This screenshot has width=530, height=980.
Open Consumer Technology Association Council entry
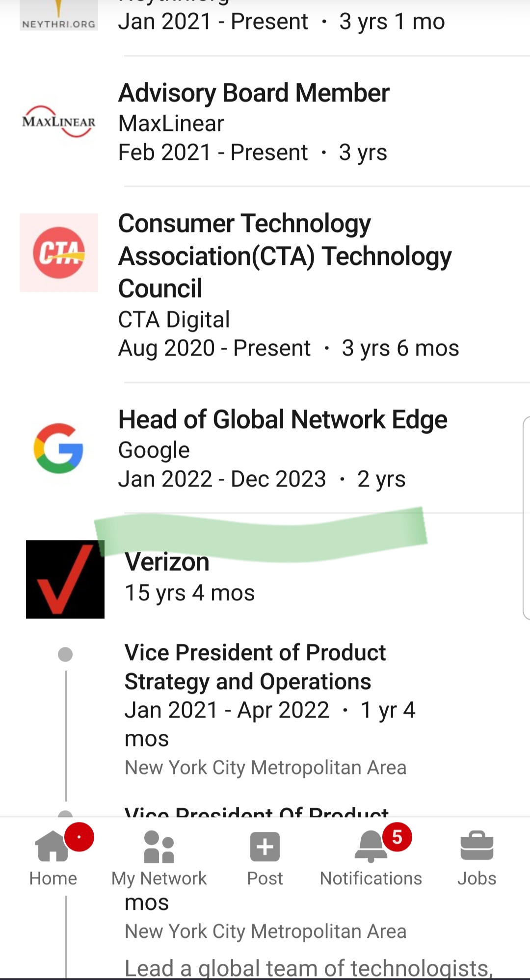285,256
